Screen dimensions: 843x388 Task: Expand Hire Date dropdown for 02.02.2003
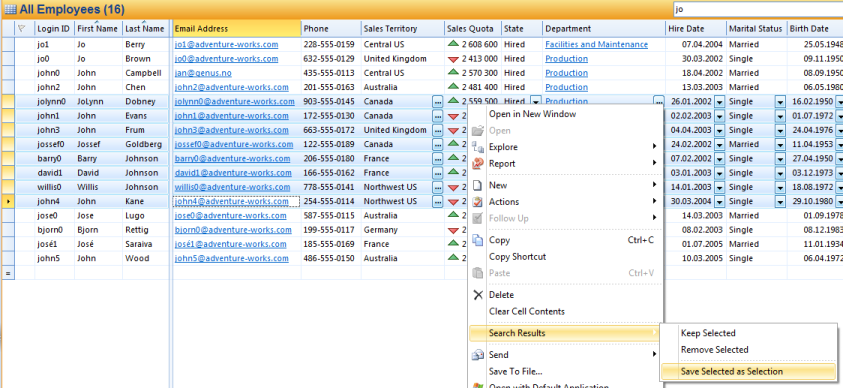(719, 116)
